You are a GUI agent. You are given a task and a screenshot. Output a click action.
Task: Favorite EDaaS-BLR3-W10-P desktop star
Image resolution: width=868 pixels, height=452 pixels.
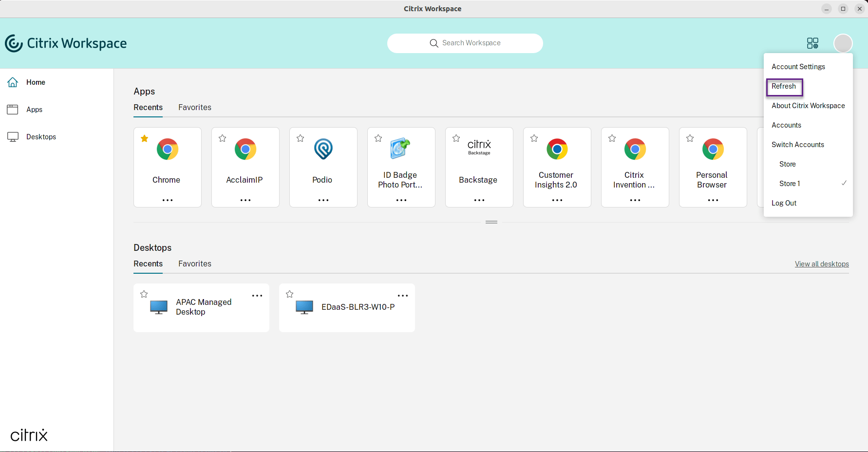pyautogui.click(x=290, y=294)
